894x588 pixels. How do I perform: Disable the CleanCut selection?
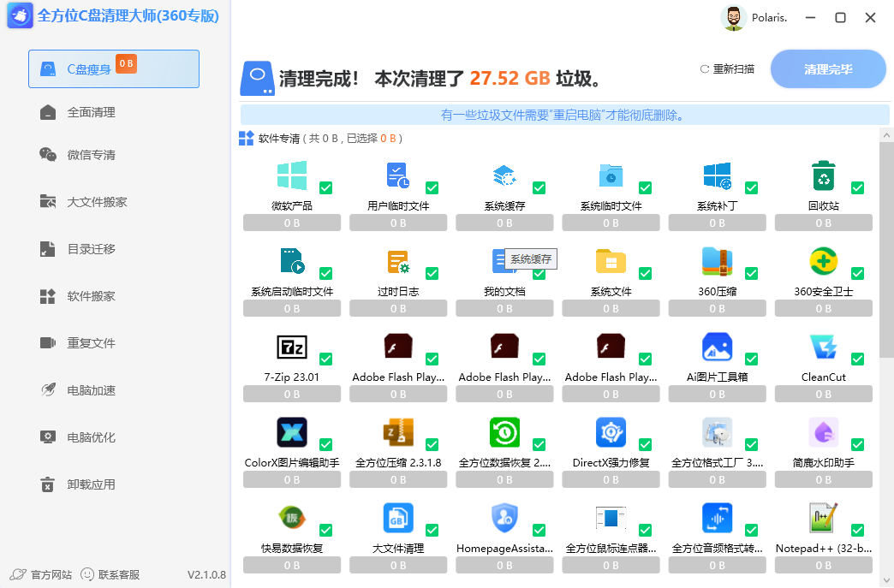pyautogui.click(x=857, y=359)
